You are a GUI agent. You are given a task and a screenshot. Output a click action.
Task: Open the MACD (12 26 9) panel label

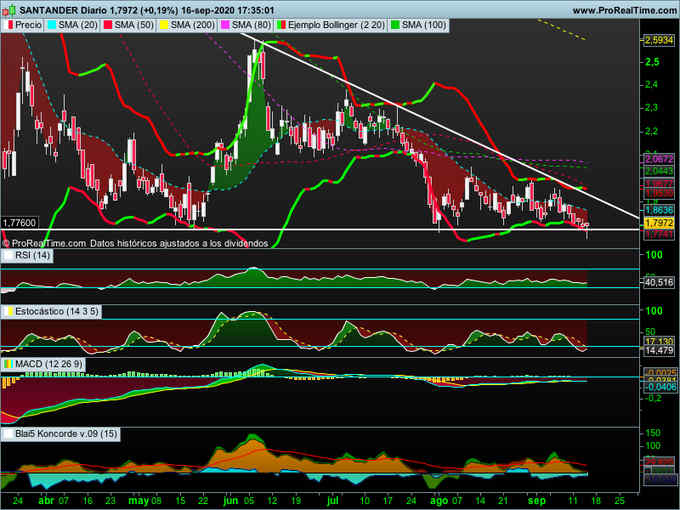click(49, 364)
